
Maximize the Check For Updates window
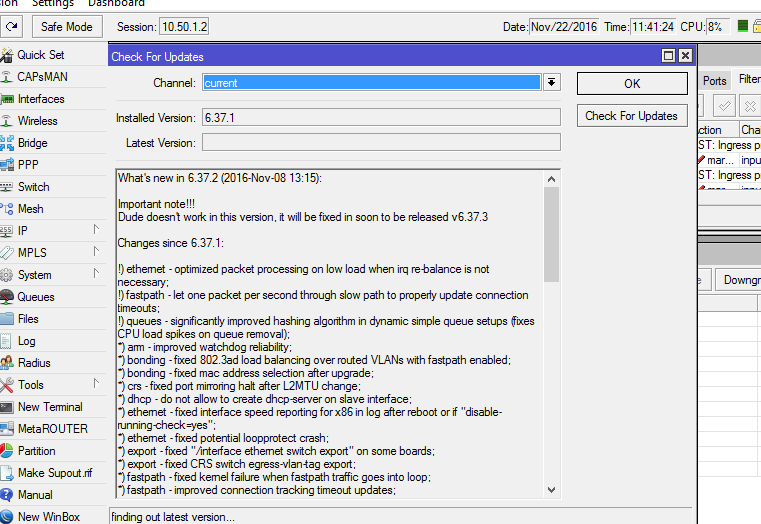(x=668, y=56)
